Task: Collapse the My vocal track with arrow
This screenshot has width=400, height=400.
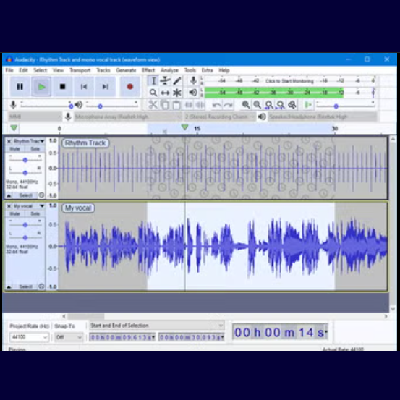Action: click(9, 287)
